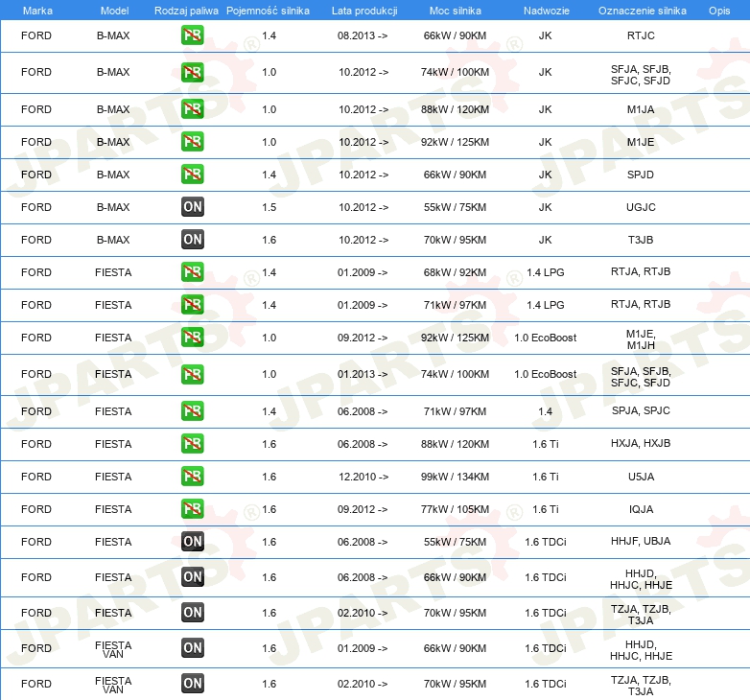Click petrol icon in Fiesta 01.2013 row

[x=193, y=374]
